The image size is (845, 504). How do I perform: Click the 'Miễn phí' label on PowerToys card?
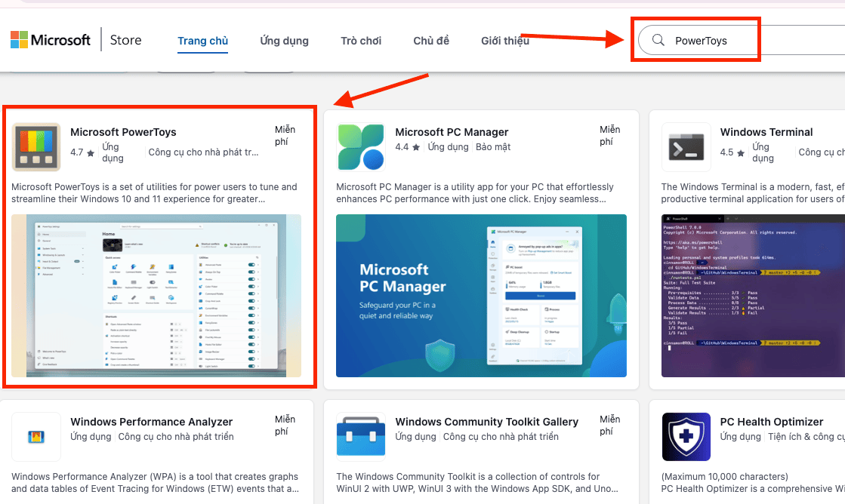285,135
